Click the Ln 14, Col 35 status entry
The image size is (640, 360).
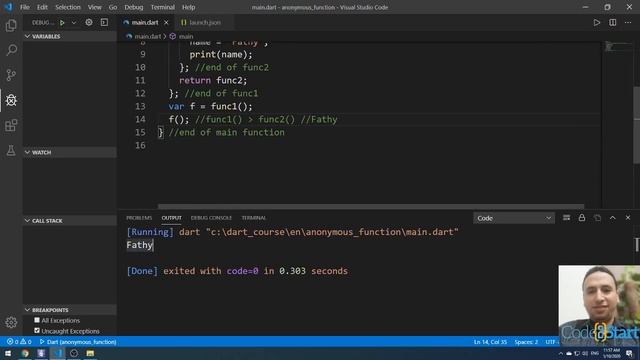[490, 342]
